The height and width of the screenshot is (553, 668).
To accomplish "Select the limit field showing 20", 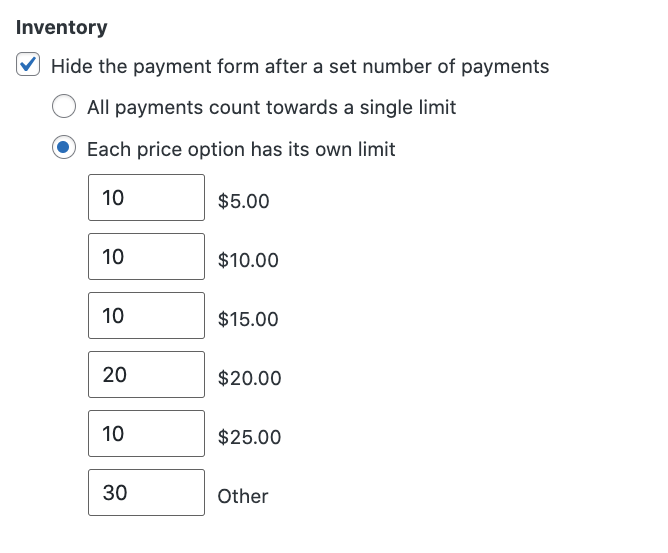I will (146, 375).
